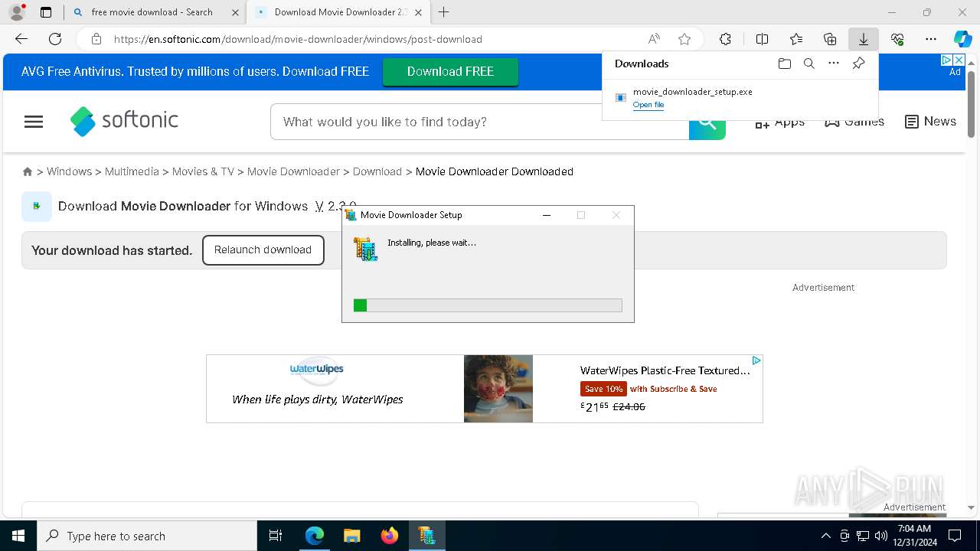Open the Movie Downloader breadcrumb link
980x551 pixels.
click(293, 171)
